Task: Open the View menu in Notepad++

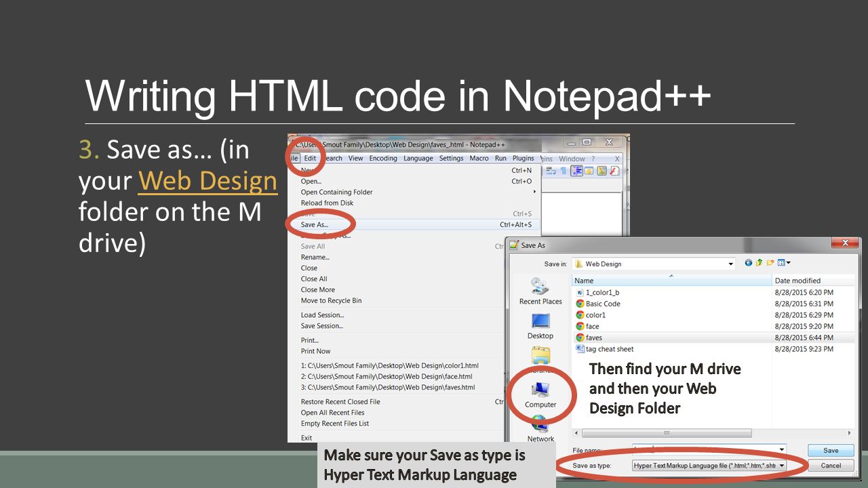Action: [x=356, y=159]
